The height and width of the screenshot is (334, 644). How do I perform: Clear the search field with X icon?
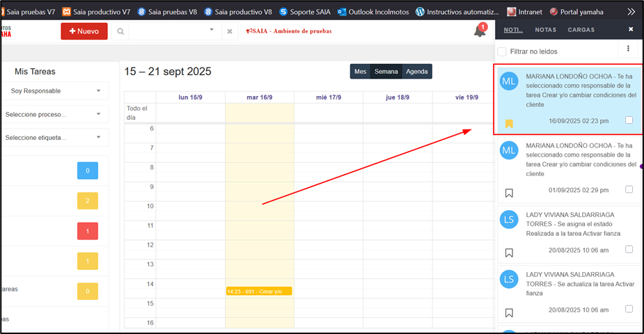pos(230,31)
